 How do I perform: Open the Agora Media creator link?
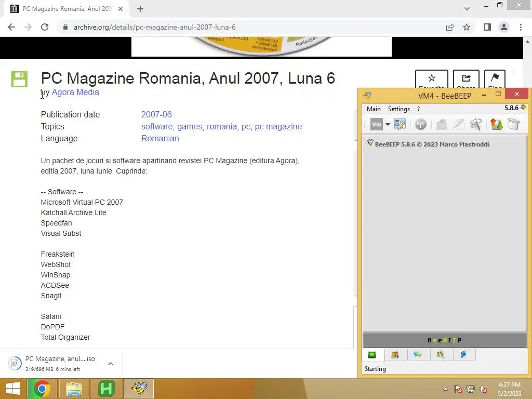pos(75,92)
